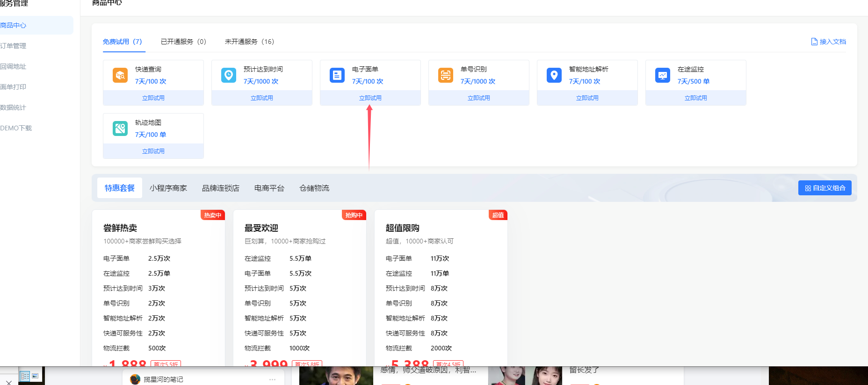868x385 pixels.
Task: Click the 揽星河的笔记 text below
Action: pos(164,379)
